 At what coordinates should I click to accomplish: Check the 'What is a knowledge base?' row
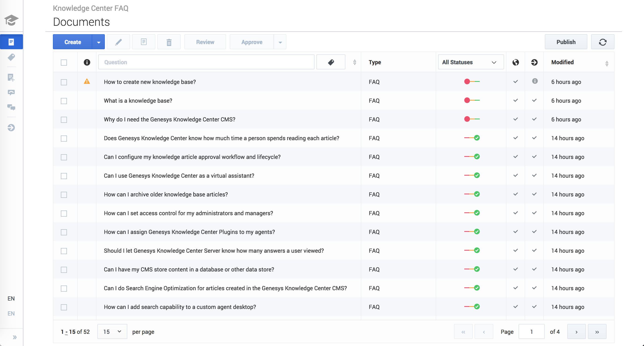pos(64,101)
